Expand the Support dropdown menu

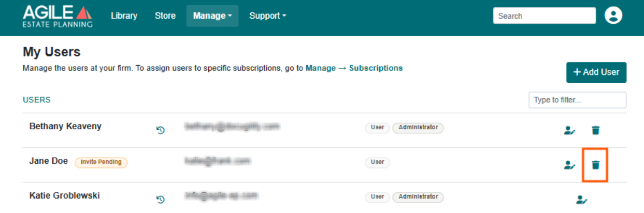point(268,16)
